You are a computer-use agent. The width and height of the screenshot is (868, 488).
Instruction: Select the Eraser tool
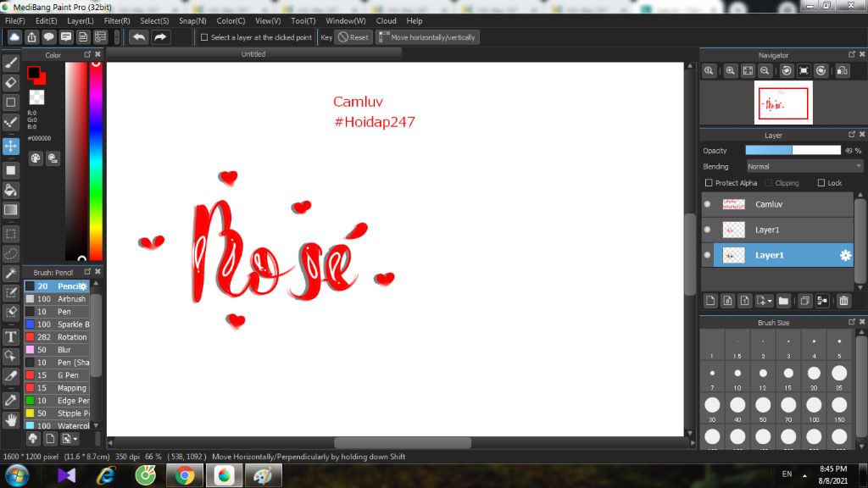click(10, 82)
